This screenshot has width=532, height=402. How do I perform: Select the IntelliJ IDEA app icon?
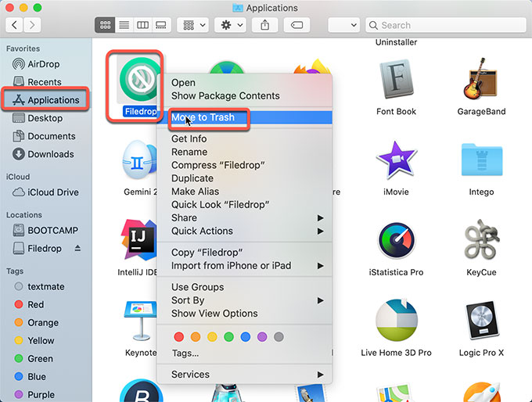[x=139, y=240]
